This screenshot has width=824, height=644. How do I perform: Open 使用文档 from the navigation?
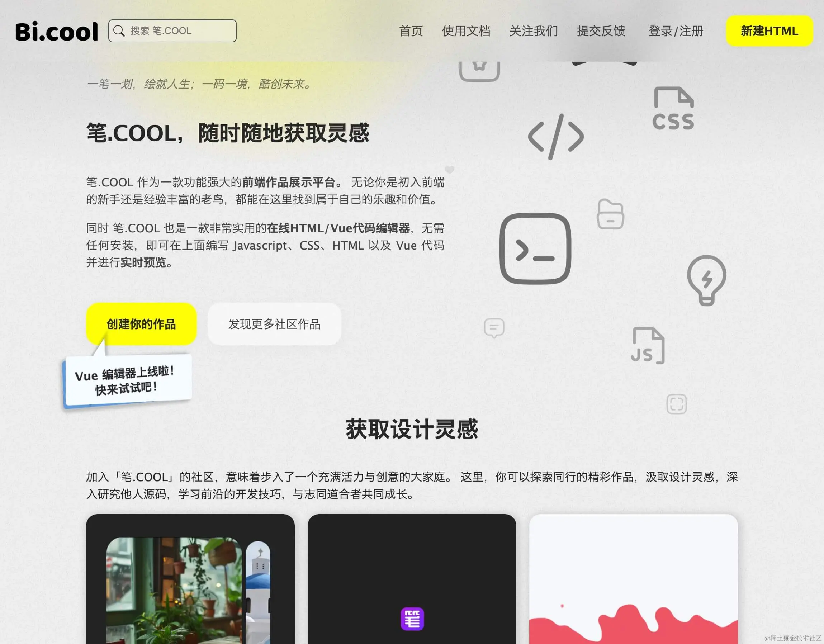pyautogui.click(x=466, y=31)
